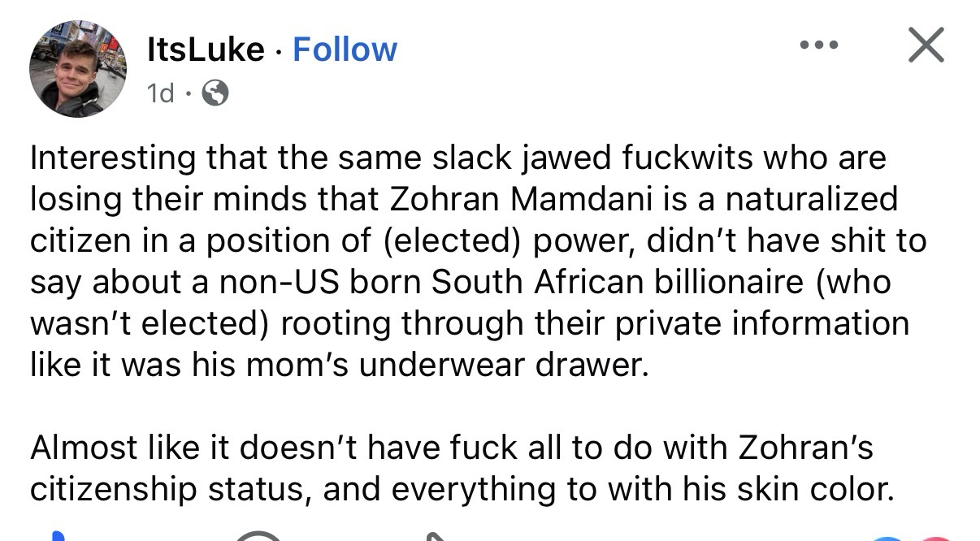980x541 pixels.
Task: Click the globe public audience icon
Action: click(x=214, y=94)
